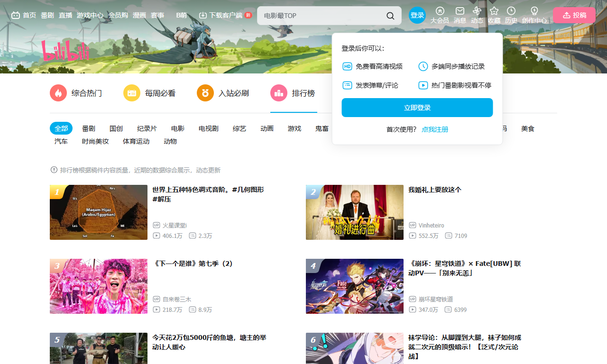The image size is (607, 364).
Task: Open 赛事 in top navigation
Action: [x=157, y=15]
